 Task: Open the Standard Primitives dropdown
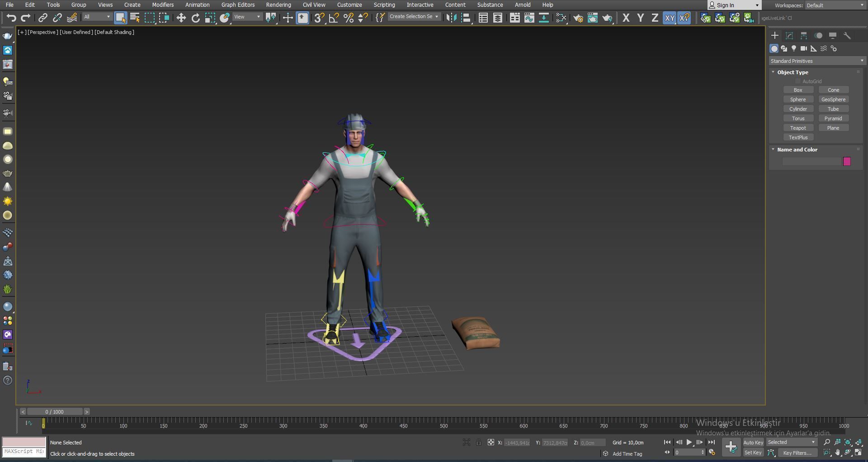[x=817, y=61]
